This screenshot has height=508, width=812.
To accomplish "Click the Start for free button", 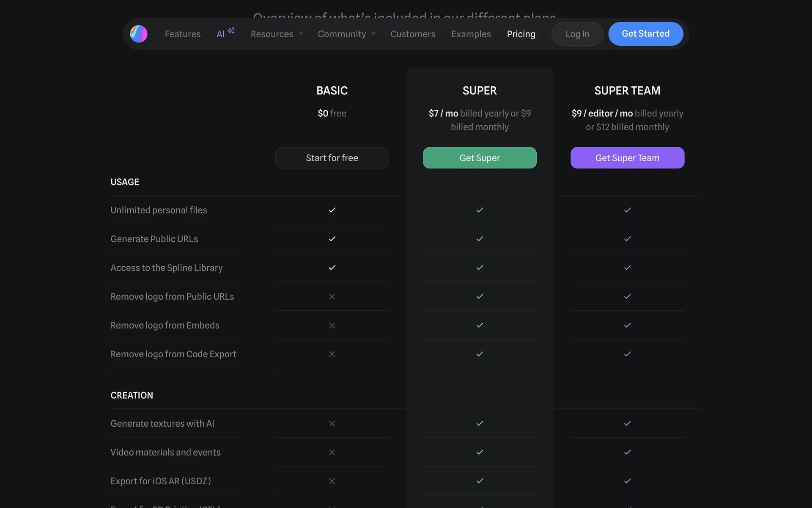I will [x=332, y=158].
